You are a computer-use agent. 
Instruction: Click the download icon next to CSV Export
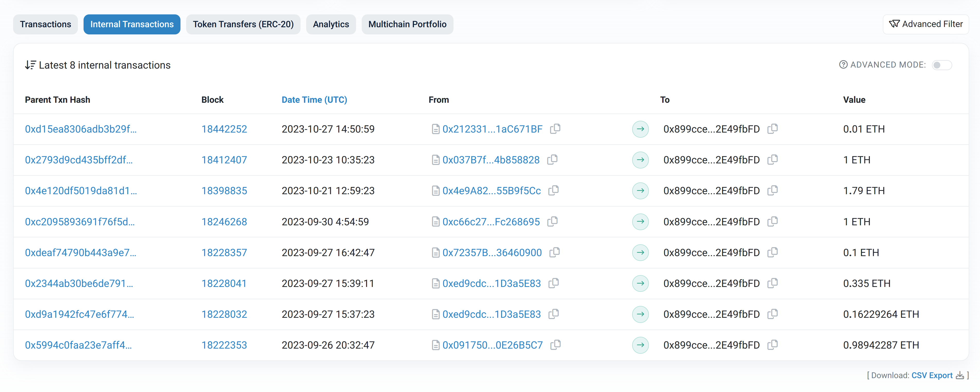pyautogui.click(x=960, y=375)
